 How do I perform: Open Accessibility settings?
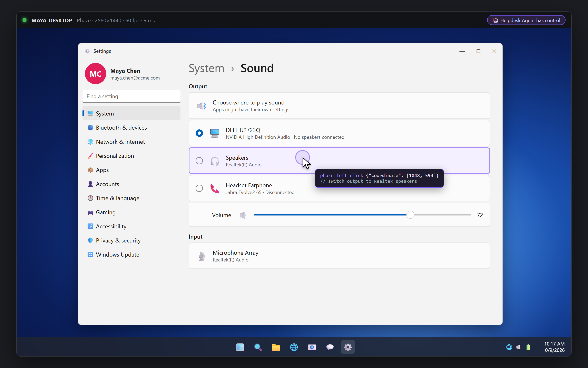pyautogui.click(x=131, y=226)
